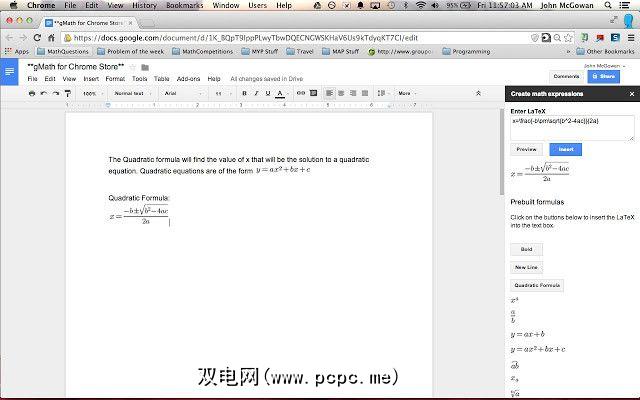Image resolution: width=640 pixels, height=400 pixels.
Task: Toggle Bold formatting
Action: point(244,93)
